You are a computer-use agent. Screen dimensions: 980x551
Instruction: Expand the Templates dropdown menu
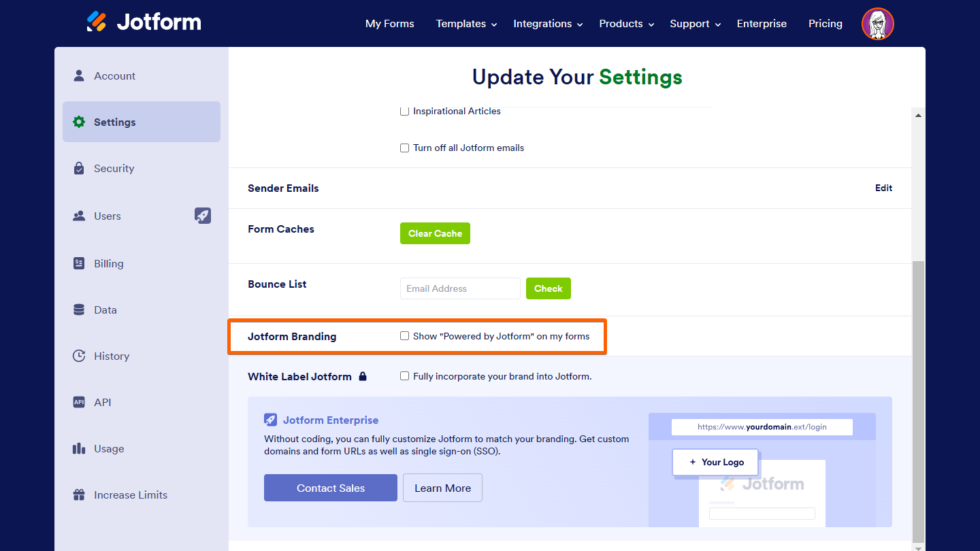(x=467, y=24)
